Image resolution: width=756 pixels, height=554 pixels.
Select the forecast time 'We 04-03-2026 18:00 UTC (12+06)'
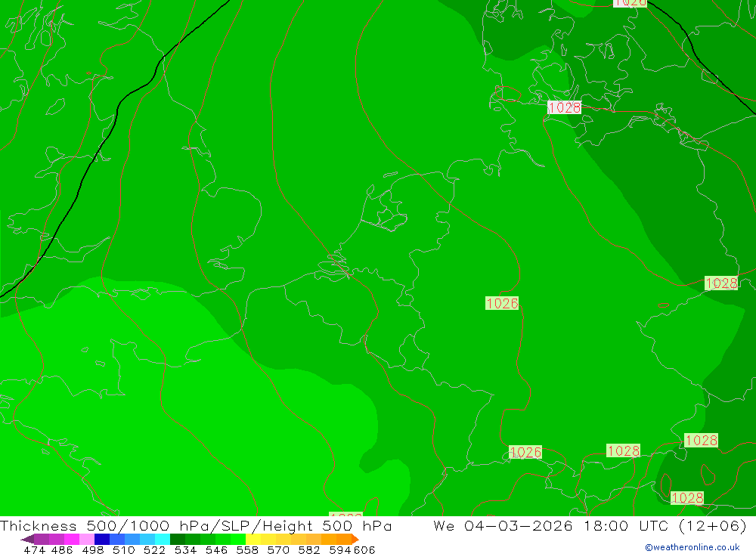pos(590,526)
